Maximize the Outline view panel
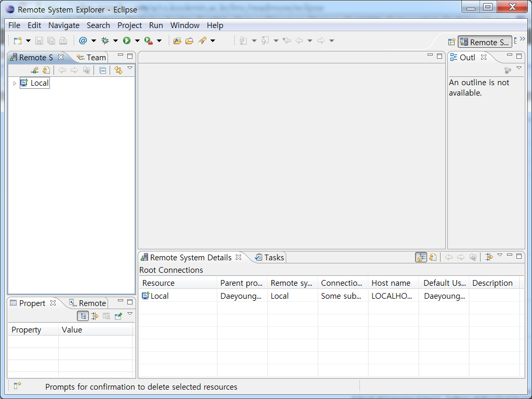532x399 pixels. tap(519, 56)
